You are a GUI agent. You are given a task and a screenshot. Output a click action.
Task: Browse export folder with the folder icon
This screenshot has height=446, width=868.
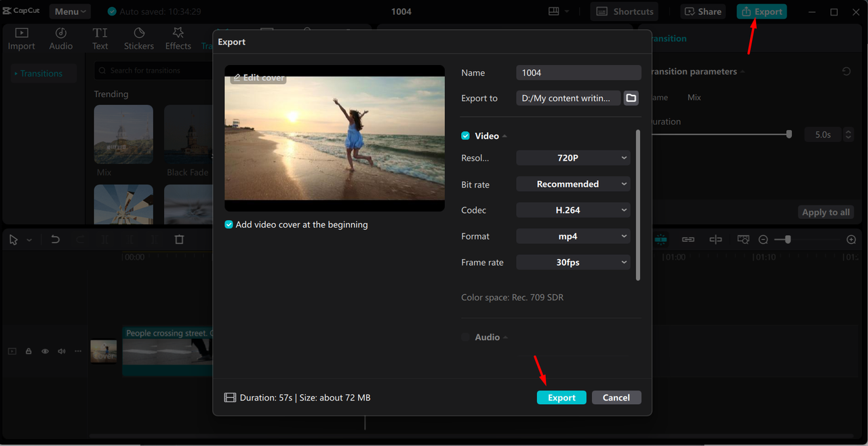tap(631, 98)
